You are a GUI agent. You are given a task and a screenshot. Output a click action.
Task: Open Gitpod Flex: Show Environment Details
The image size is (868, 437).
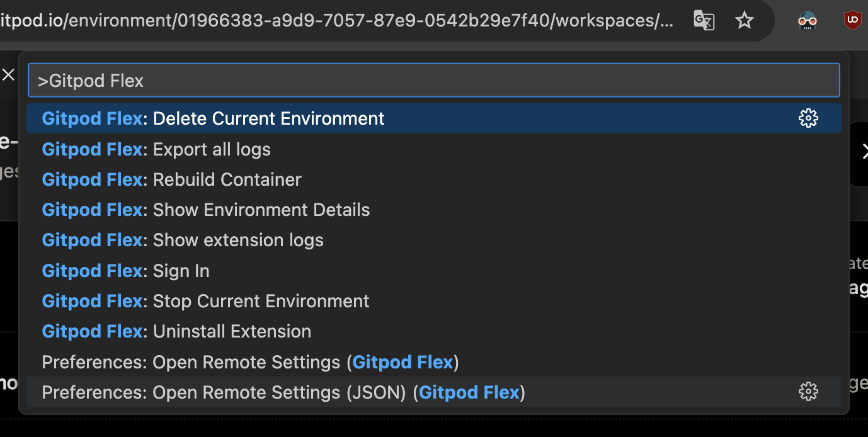tap(434, 210)
